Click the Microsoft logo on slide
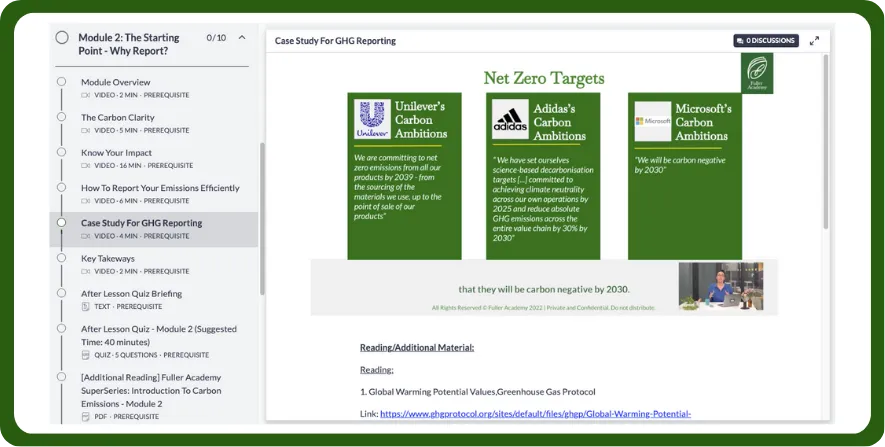Viewport: 885px width, 447px height. click(x=653, y=121)
